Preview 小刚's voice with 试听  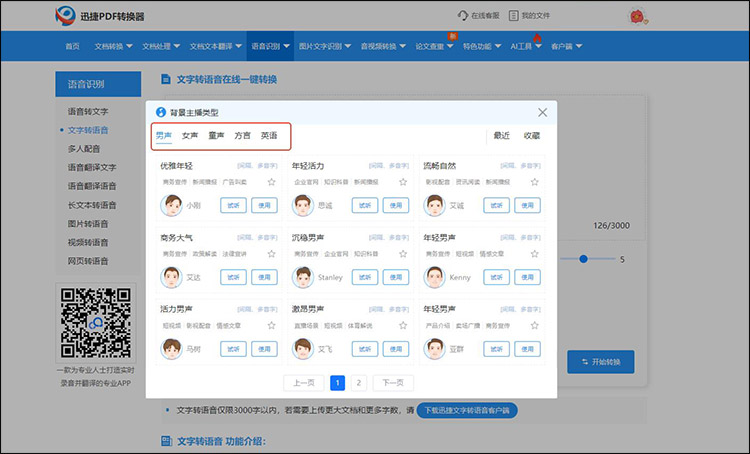coord(233,205)
